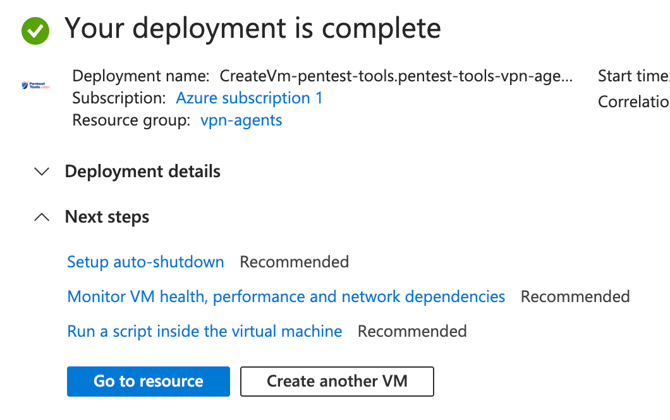This screenshot has width=670, height=420.
Task: Click the CreateVm-pentest-tools deployment name text
Action: [x=396, y=76]
